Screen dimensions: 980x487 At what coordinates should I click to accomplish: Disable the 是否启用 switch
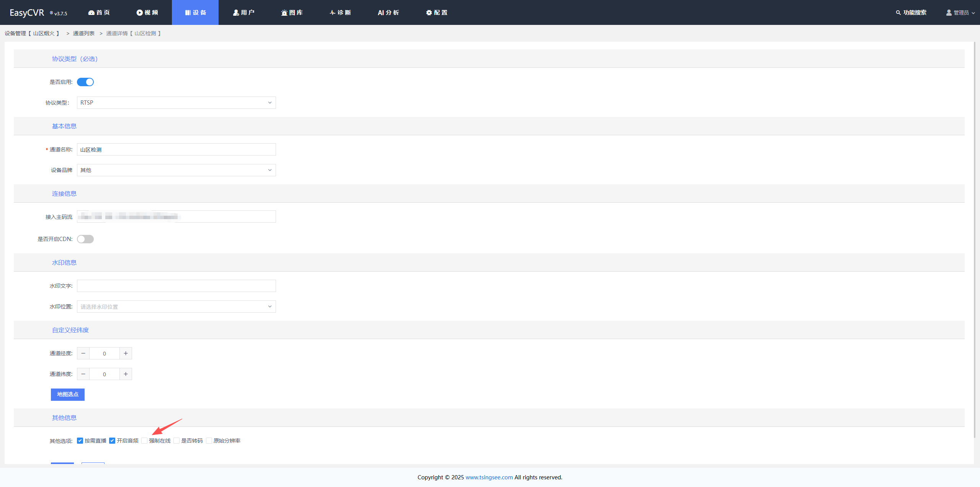click(x=85, y=82)
